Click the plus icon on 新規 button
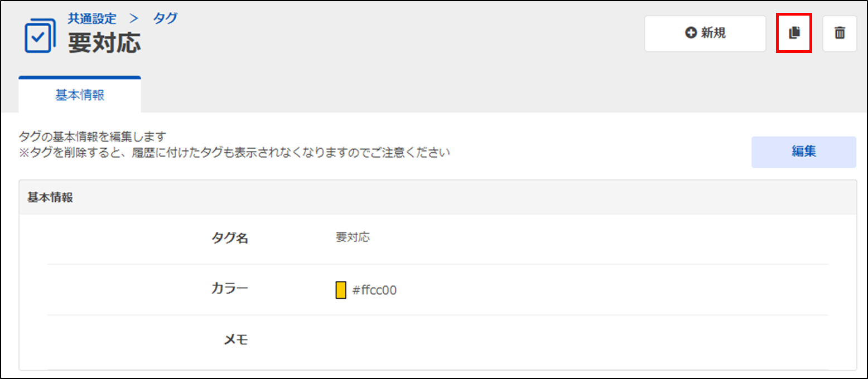The height and width of the screenshot is (379, 868). tap(691, 33)
